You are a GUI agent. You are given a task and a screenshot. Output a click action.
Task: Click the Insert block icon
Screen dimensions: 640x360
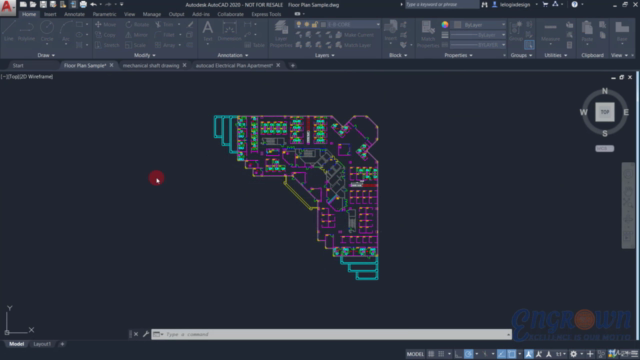pyautogui.click(x=391, y=31)
